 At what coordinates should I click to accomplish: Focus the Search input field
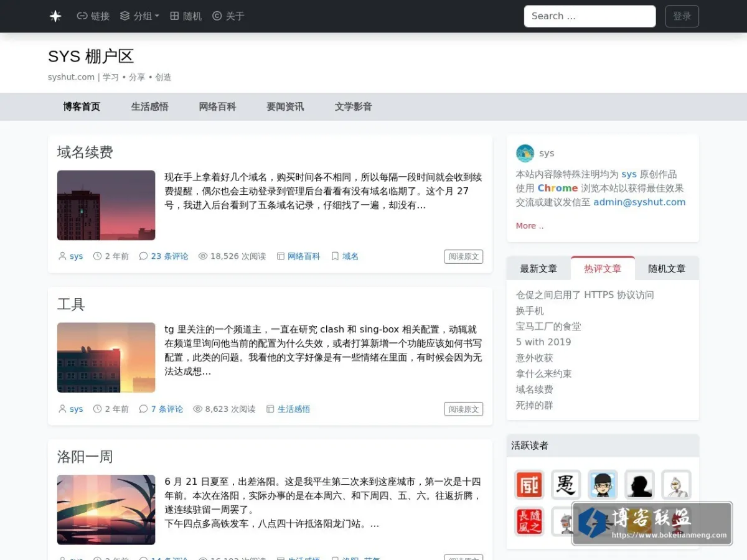(590, 16)
